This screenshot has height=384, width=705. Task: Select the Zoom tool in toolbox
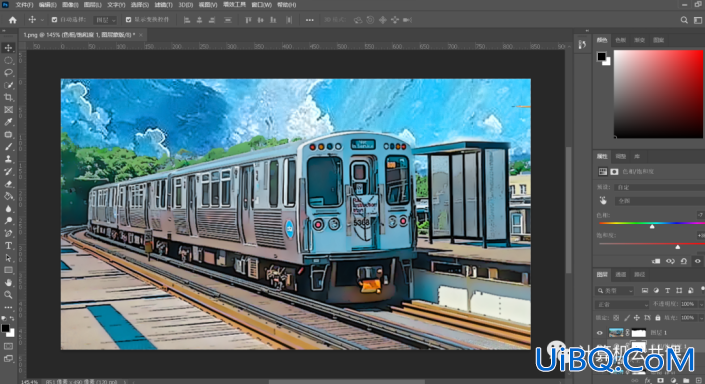click(8, 295)
